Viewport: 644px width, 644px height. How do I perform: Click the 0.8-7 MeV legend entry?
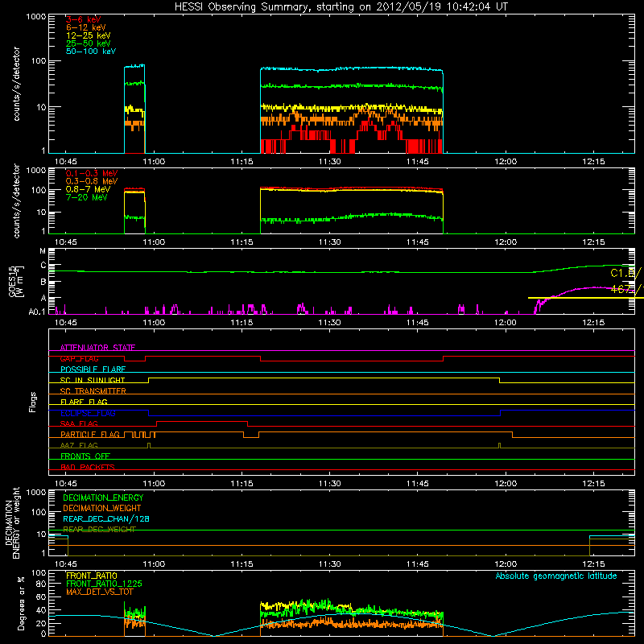(x=88, y=189)
